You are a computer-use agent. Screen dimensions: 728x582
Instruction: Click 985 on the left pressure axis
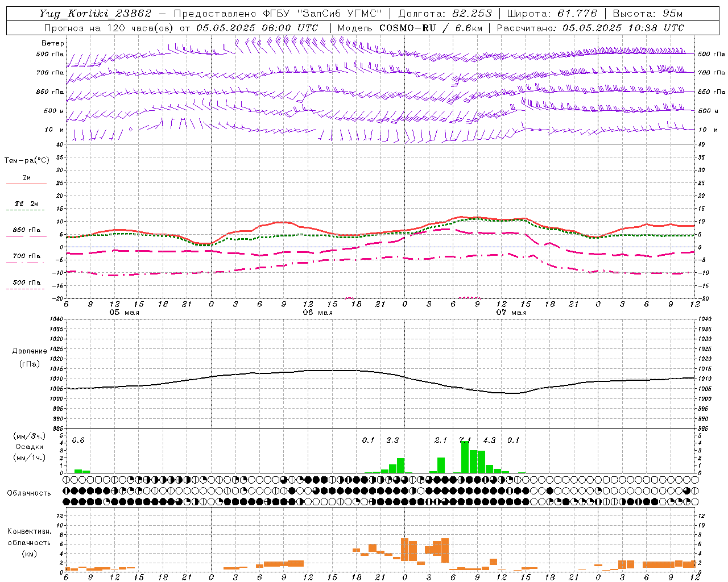coord(57,429)
